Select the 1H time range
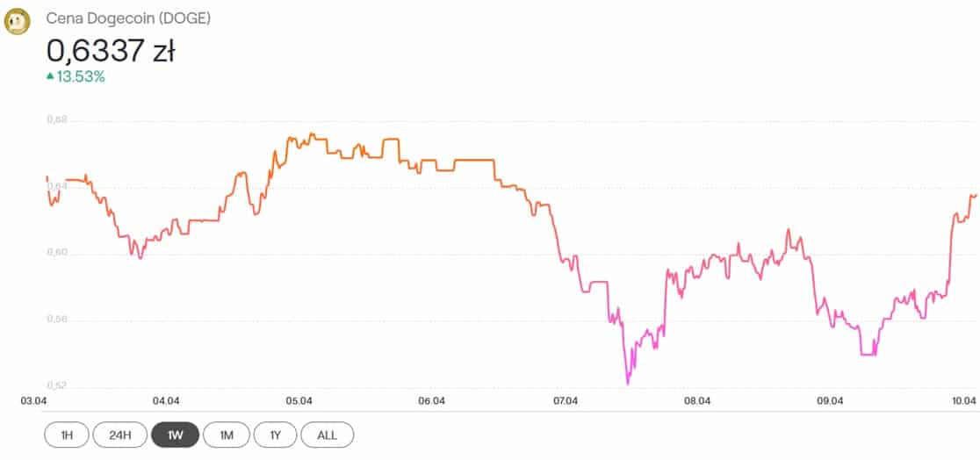The height and width of the screenshot is (460, 980). pos(67,435)
